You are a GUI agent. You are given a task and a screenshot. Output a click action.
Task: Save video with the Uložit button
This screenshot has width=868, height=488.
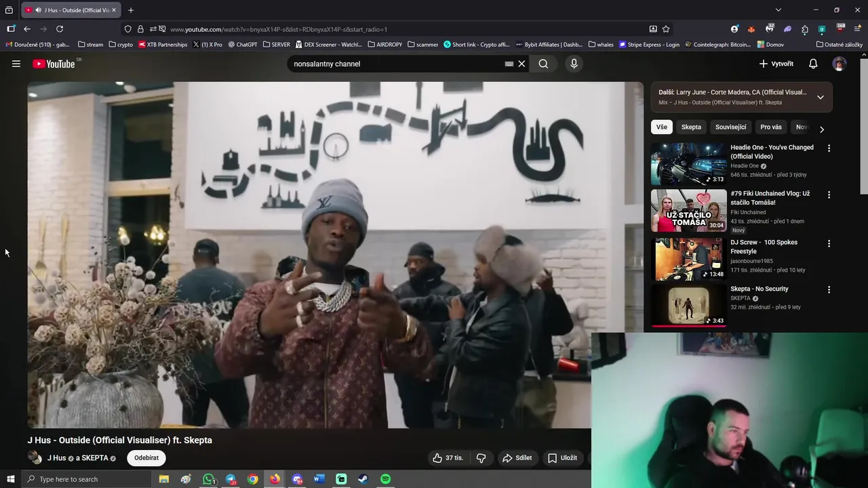[562, 458]
